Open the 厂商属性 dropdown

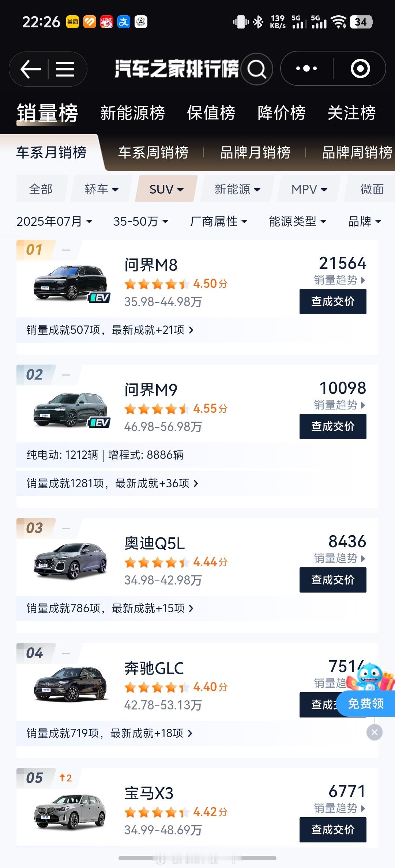pyautogui.click(x=219, y=221)
